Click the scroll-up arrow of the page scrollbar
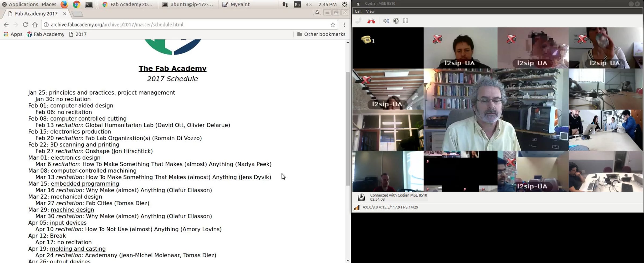Screen dimensions: 644x263 tap(348, 42)
